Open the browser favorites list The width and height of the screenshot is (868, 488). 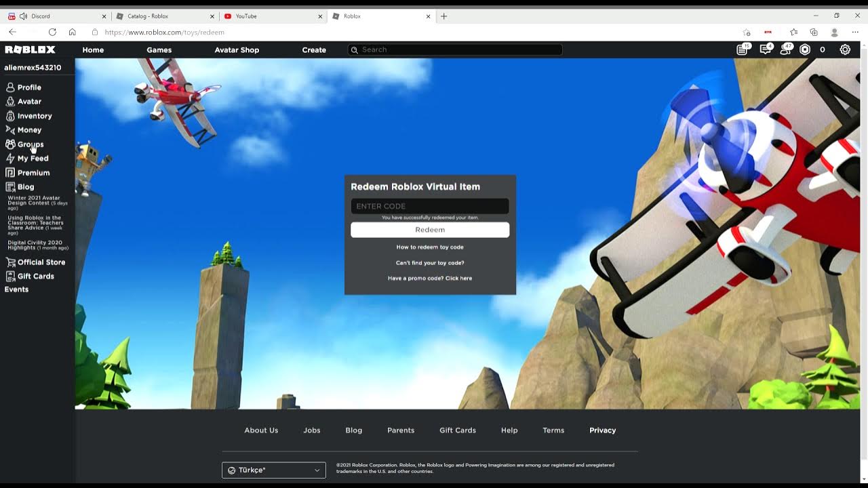[x=793, y=33]
